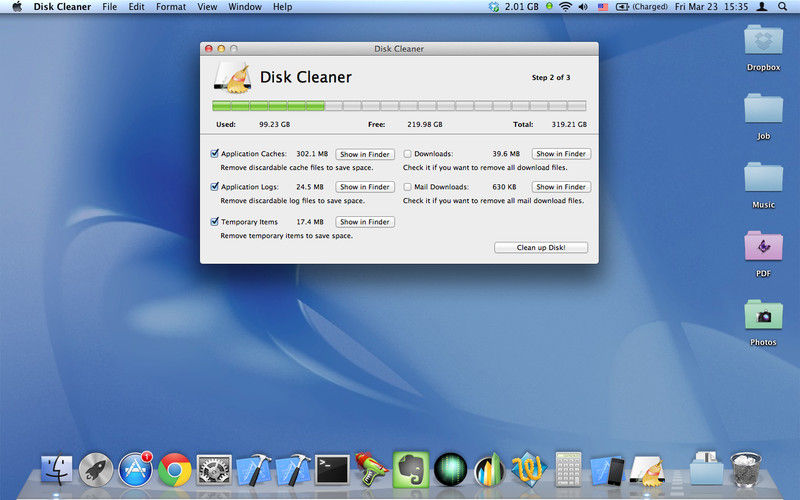Viewport: 800px width, 500px height.
Task: Open the Edit menu
Action: pyautogui.click(x=136, y=7)
